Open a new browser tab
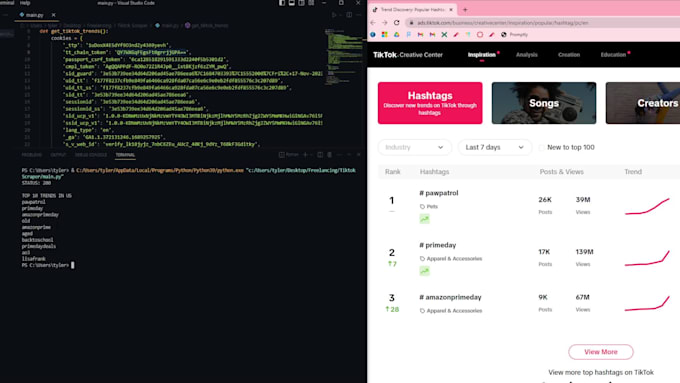This screenshot has width=680, height=383. point(465,10)
